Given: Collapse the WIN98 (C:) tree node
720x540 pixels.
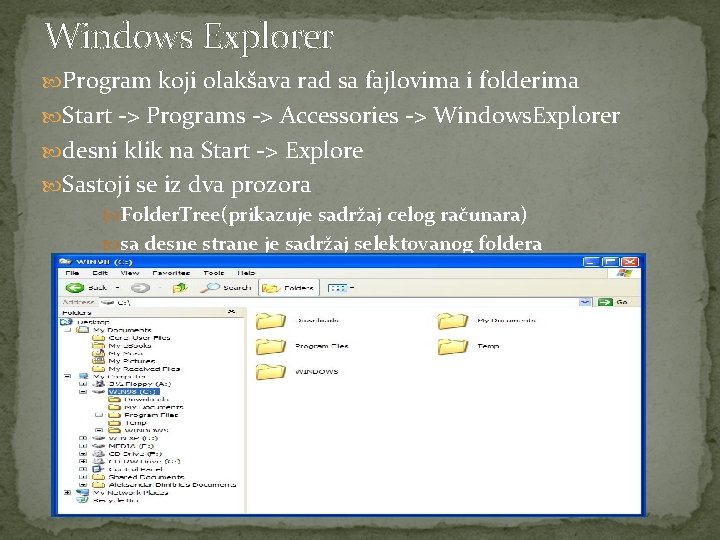Looking at the screenshot, I should [83, 392].
